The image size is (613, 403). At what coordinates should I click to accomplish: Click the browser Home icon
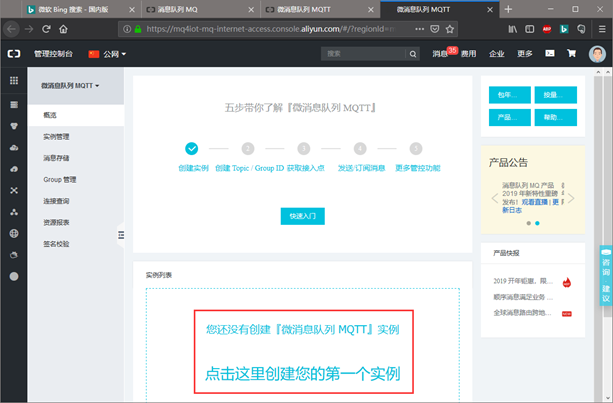[x=63, y=29]
